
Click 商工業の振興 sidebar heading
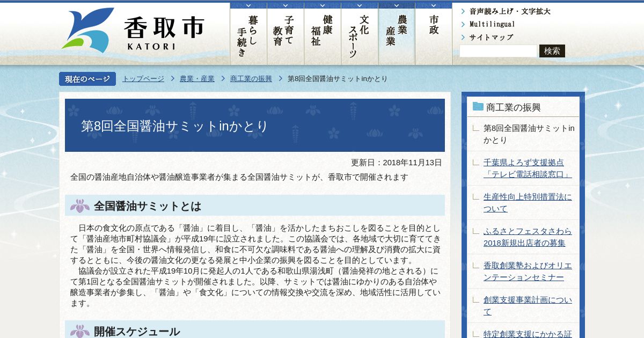point(514,107)
